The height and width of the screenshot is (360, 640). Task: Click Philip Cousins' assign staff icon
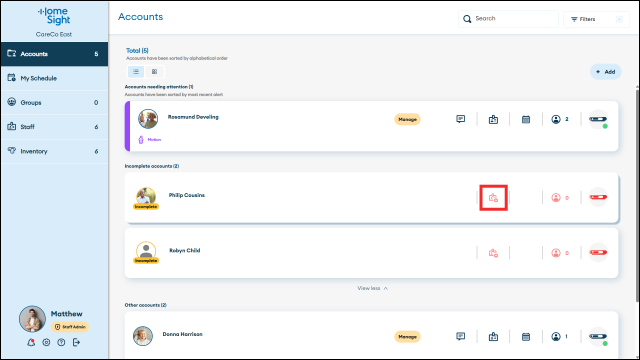pos(493,198)
